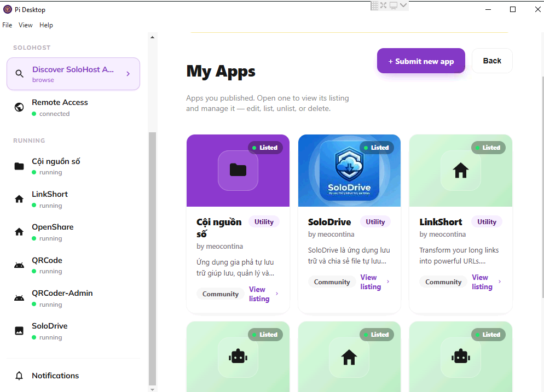Click the folder icon next to Cội nguồn số in sidebar
The image size is (544, 392).
tap(19, 166)
